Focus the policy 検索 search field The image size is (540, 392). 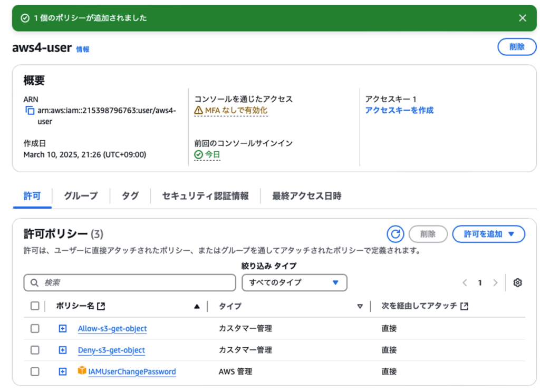[130, 282]
